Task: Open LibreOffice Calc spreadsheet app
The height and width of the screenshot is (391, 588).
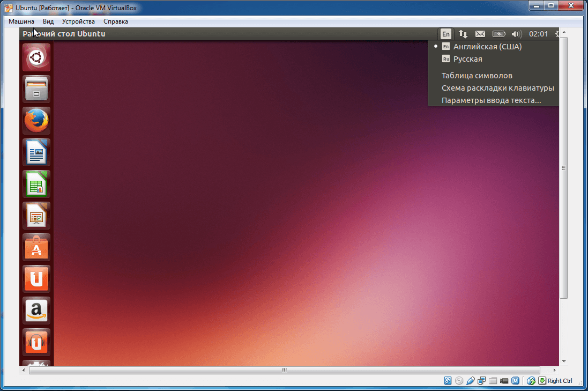Action: (36, 184)
